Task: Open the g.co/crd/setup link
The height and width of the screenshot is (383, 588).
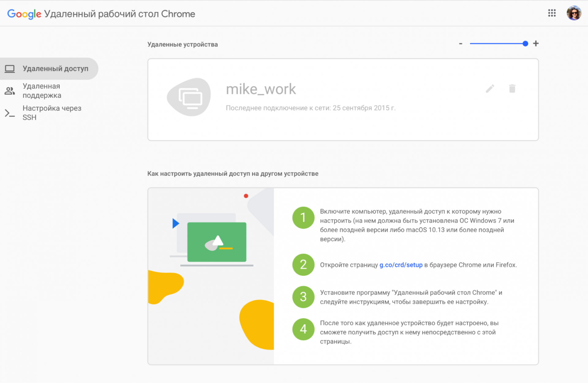Action: click(401, 265)
